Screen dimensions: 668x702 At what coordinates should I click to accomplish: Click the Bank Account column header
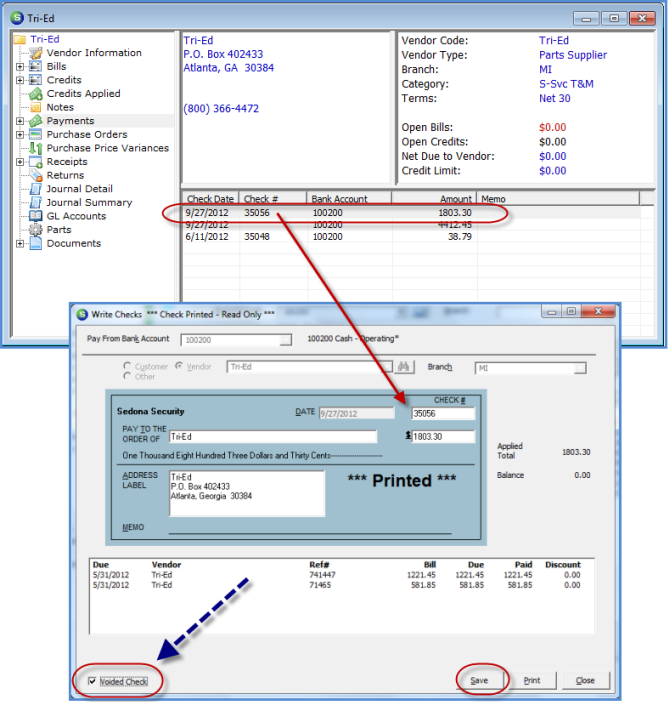(x=349, y=199)
